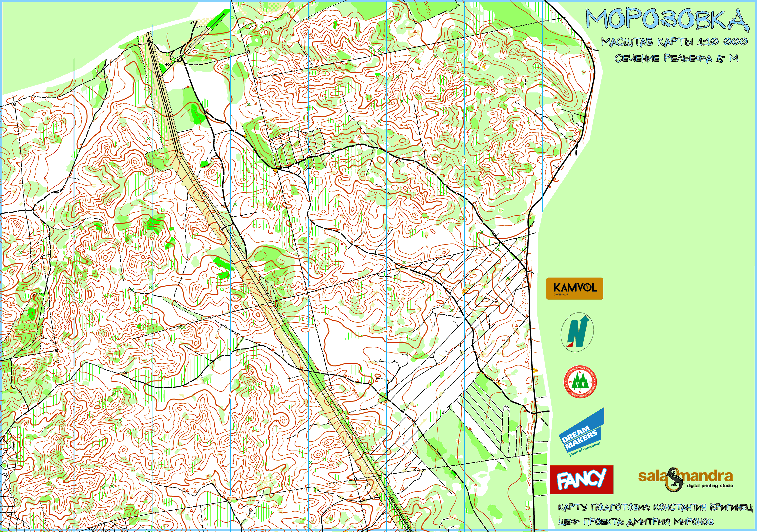Click the text "СЕЧЕНИЕ РЕЛЬЕФА 5 М"
This screenshot has width=757, height=532.
click(x=677, y=59)
